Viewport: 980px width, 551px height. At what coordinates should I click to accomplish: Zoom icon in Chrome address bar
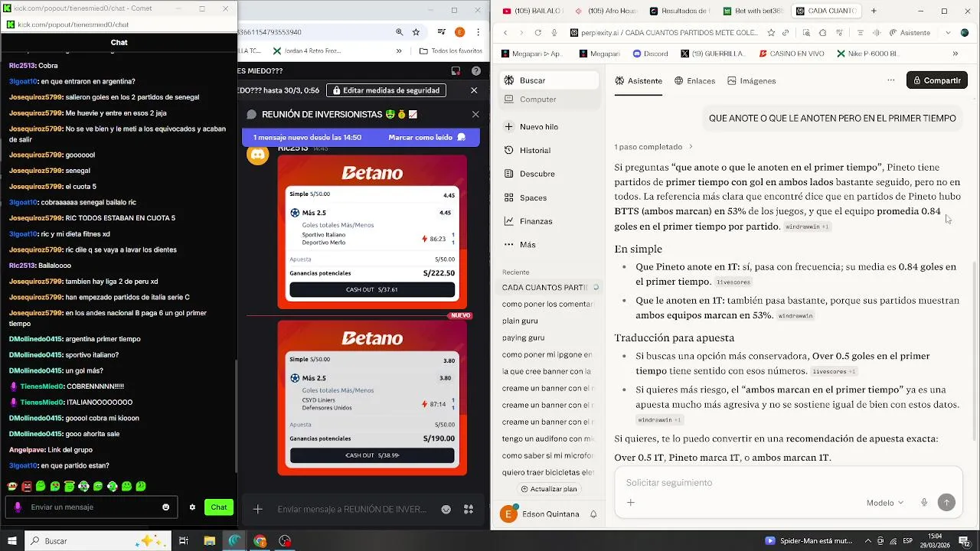point(399,32)
